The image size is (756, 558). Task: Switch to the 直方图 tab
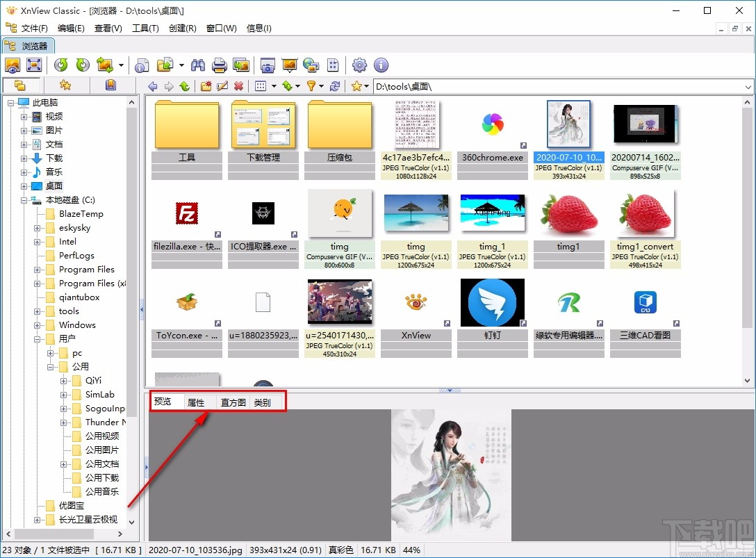tap(232, 402)
